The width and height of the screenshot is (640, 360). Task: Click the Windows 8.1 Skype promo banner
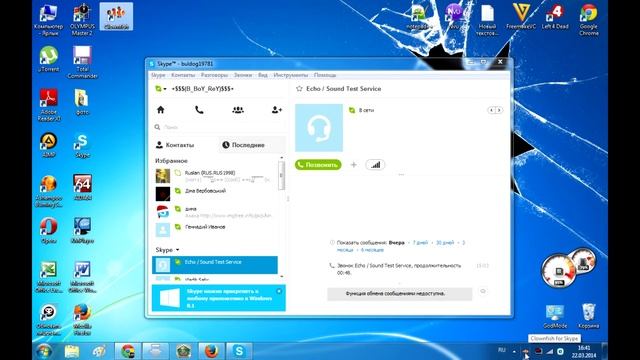click(218, 298)
